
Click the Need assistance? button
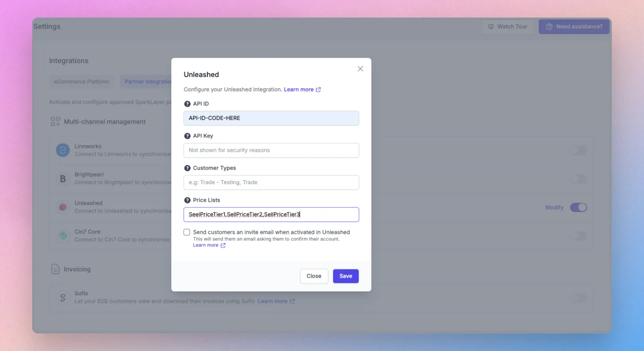coord(574,27)
